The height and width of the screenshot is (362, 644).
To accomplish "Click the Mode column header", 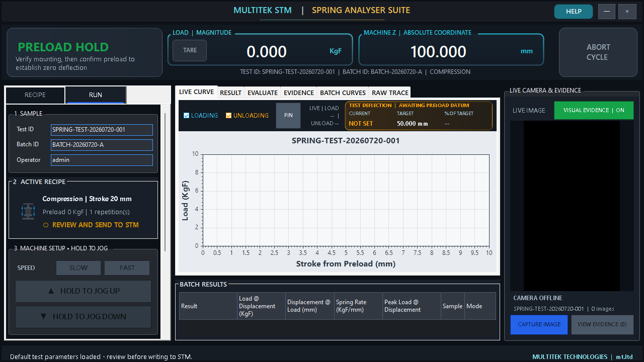I will tap(480, 306).
